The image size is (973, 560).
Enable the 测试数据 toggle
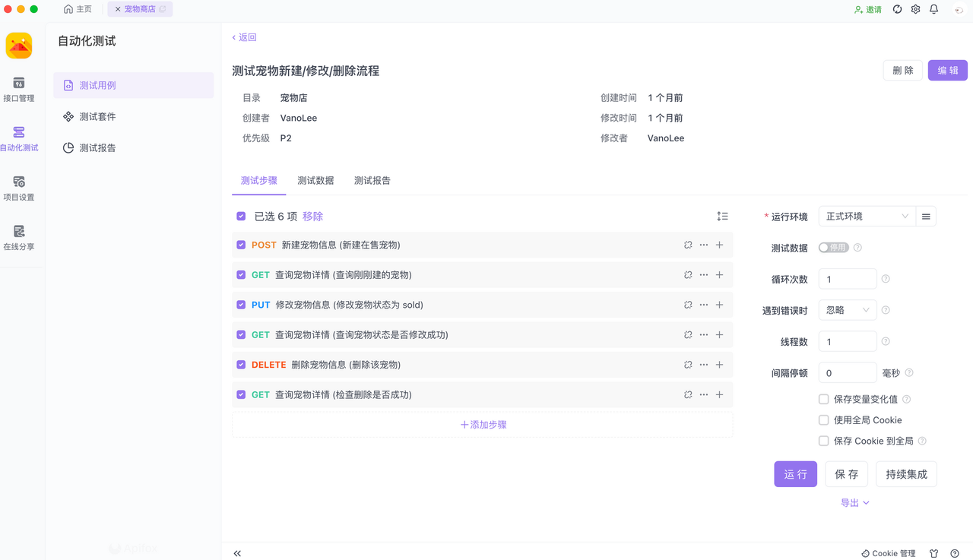832,247
